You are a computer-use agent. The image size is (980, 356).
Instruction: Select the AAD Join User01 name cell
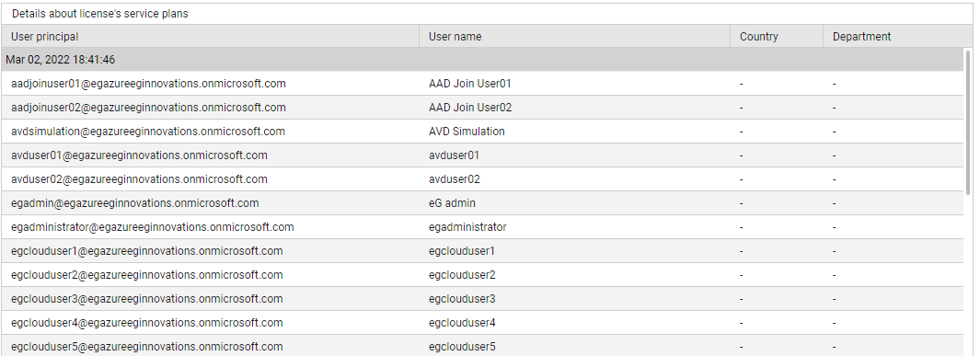click(x=470, y=83)
